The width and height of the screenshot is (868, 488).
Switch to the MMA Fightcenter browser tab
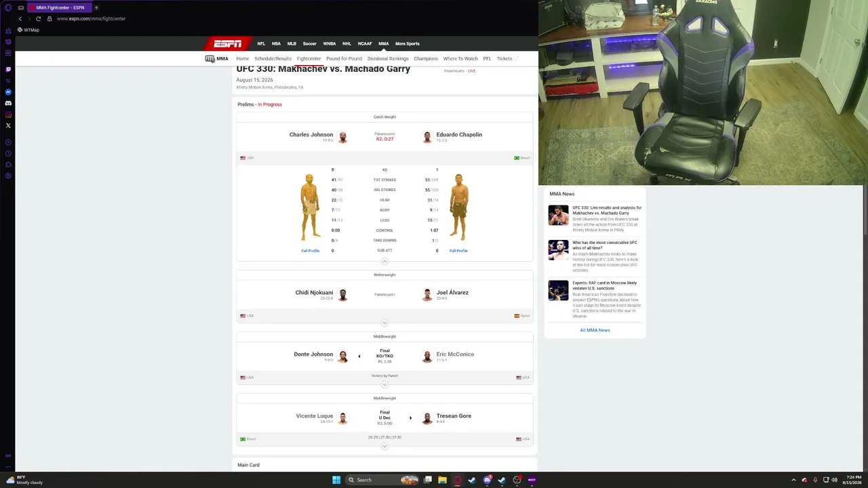[58, 7]
